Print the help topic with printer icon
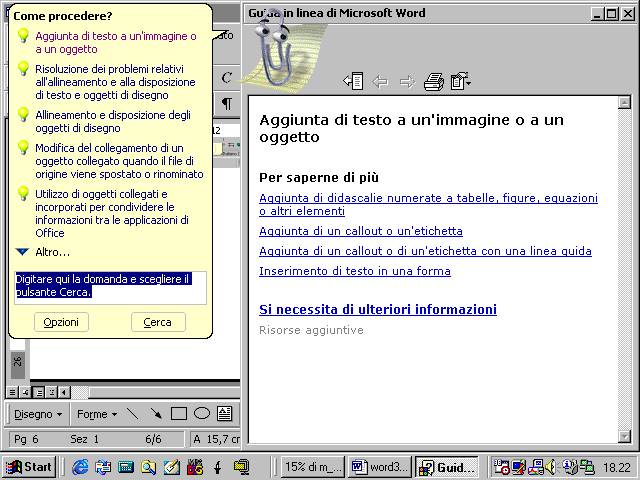The image size is (640, 480). point(433,82)
